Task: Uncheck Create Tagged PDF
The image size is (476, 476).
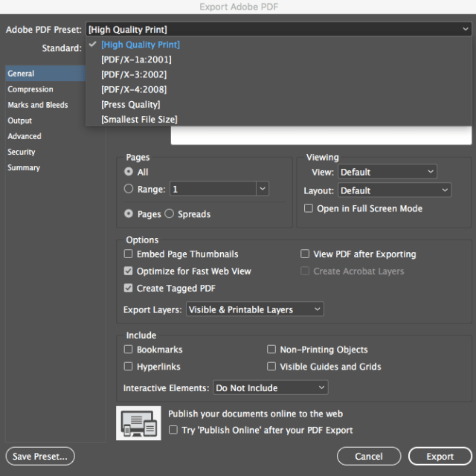Action: (129, 289)
